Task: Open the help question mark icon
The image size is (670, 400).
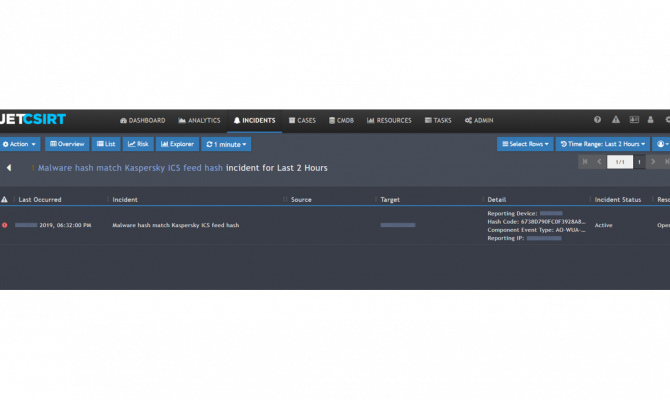Action: 597,120
